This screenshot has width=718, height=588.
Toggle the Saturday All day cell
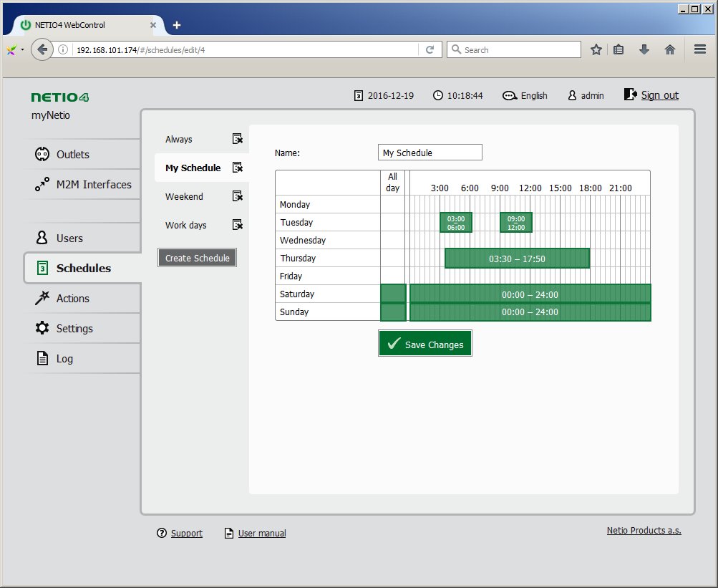pos(393,294)
